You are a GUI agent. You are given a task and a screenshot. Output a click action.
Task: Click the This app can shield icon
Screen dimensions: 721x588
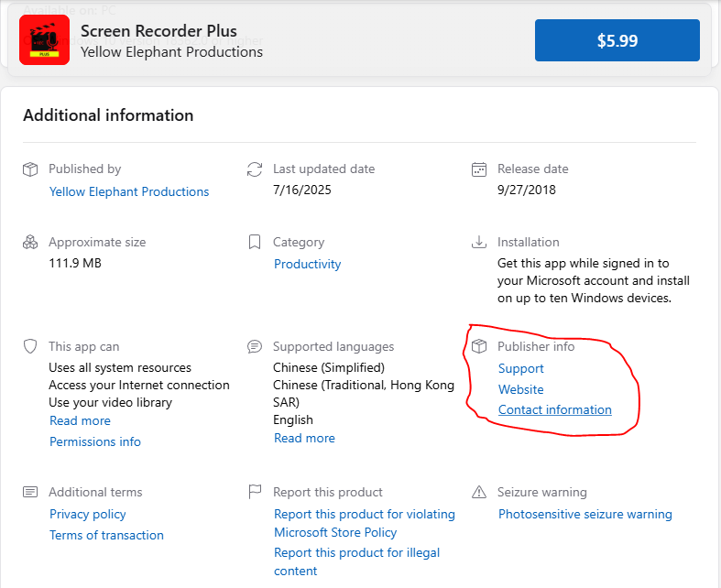pyautogui.click(x=30, y=346)
